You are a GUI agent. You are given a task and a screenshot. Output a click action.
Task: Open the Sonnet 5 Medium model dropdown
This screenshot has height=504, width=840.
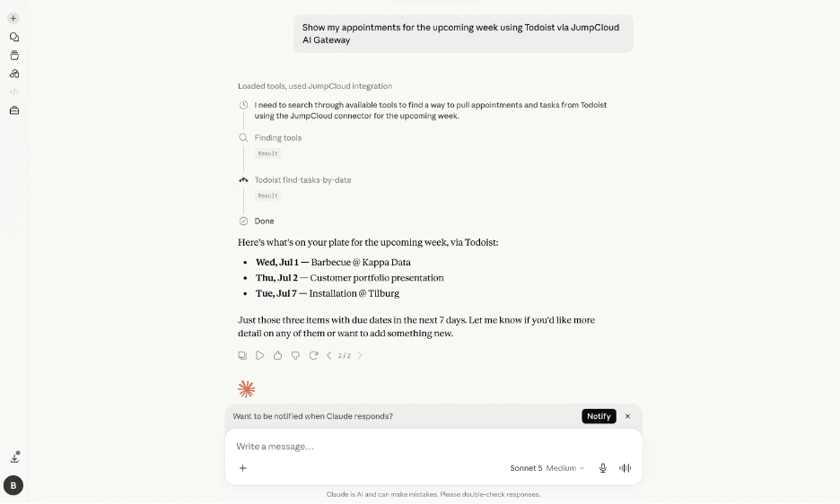(547, 468)
